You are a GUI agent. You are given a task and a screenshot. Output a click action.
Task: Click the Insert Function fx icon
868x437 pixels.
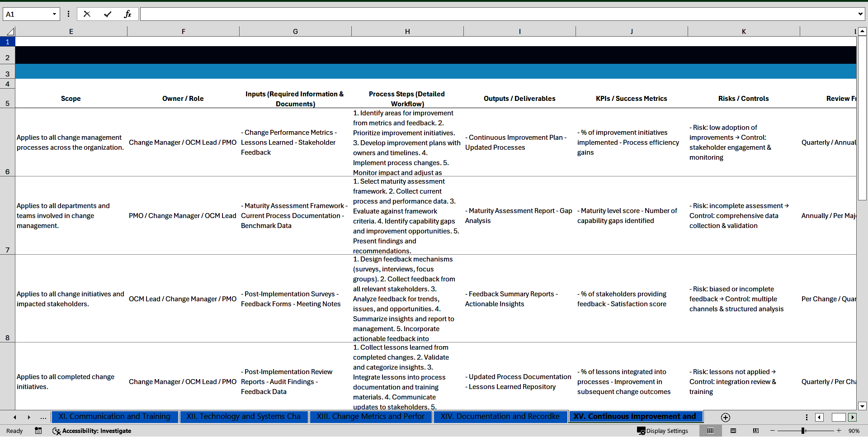click(127, 14)
